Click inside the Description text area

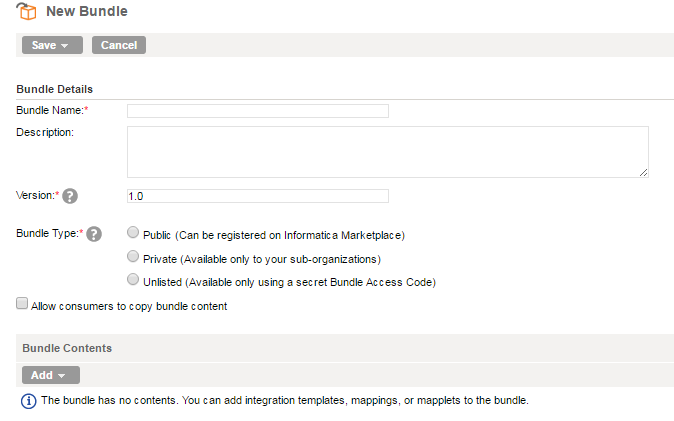coord(388,152)
